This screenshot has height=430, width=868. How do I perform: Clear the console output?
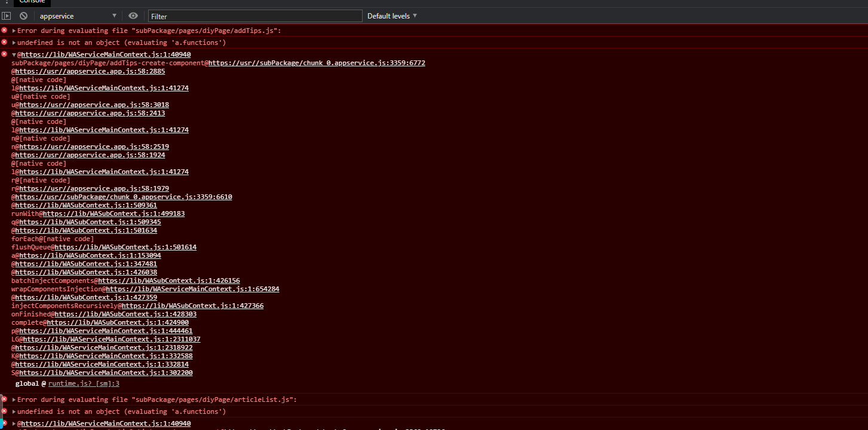23,16
